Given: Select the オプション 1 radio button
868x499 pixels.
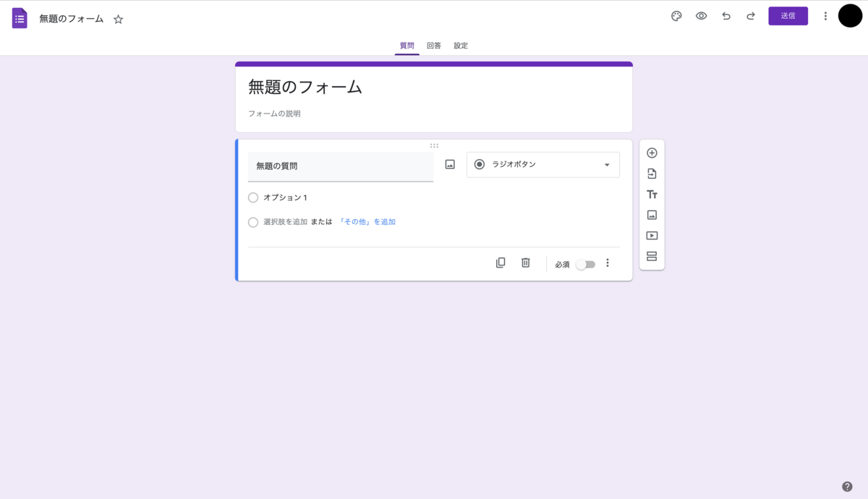Looking at the screenshot, I should click(253, 197).
